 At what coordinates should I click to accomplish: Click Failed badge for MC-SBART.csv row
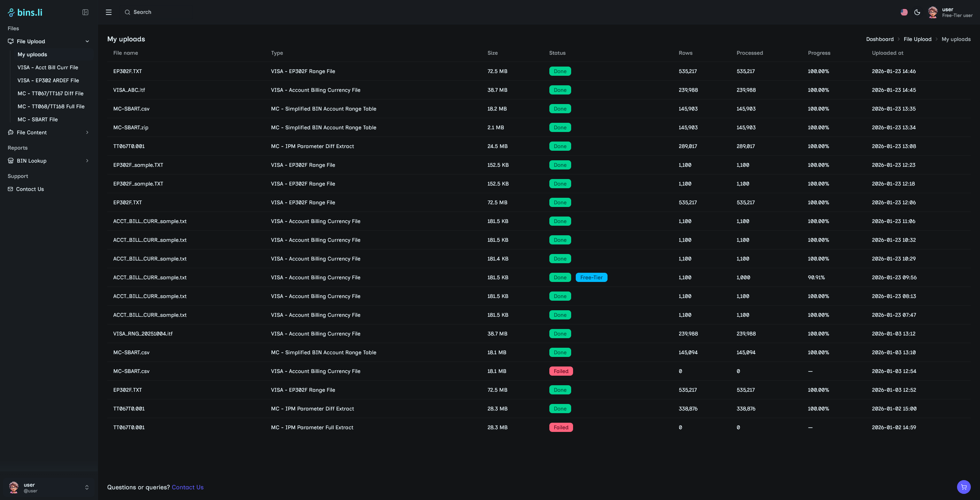[x=561, y=371]
